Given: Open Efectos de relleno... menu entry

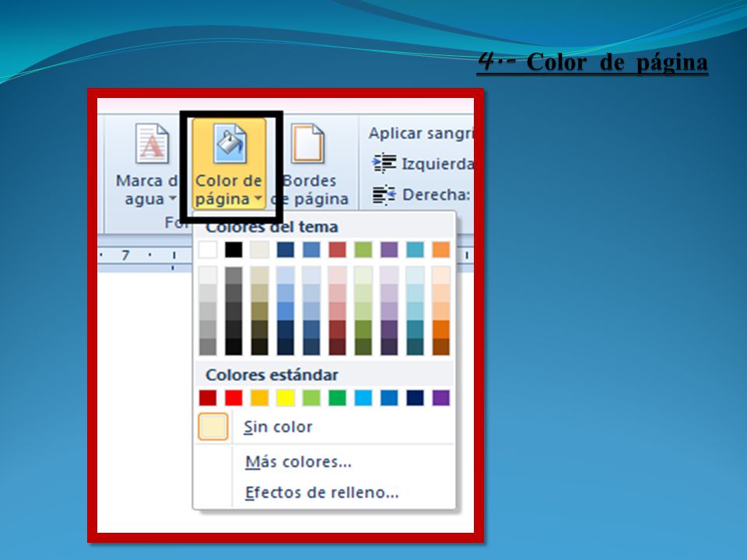Looking at the screenshot, I should 321,492.
